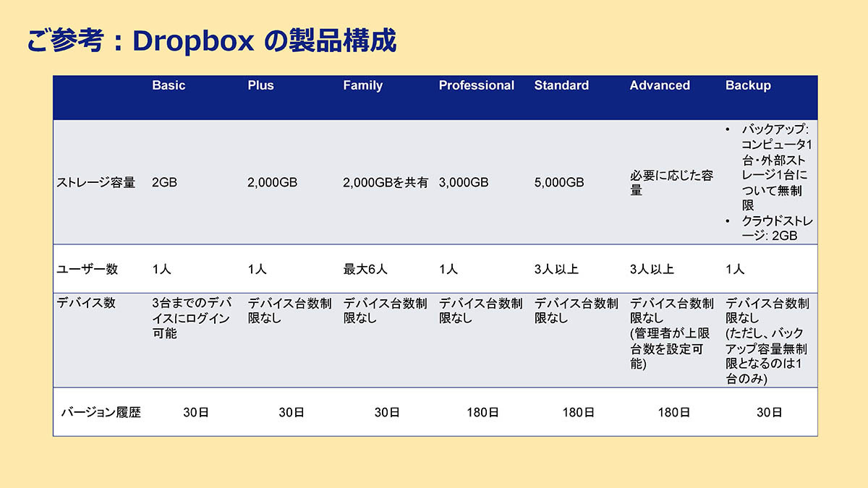This screenshot has width=868, height=488.
Task: Click '1人' in the Basic column
Action: coord(161,269)
